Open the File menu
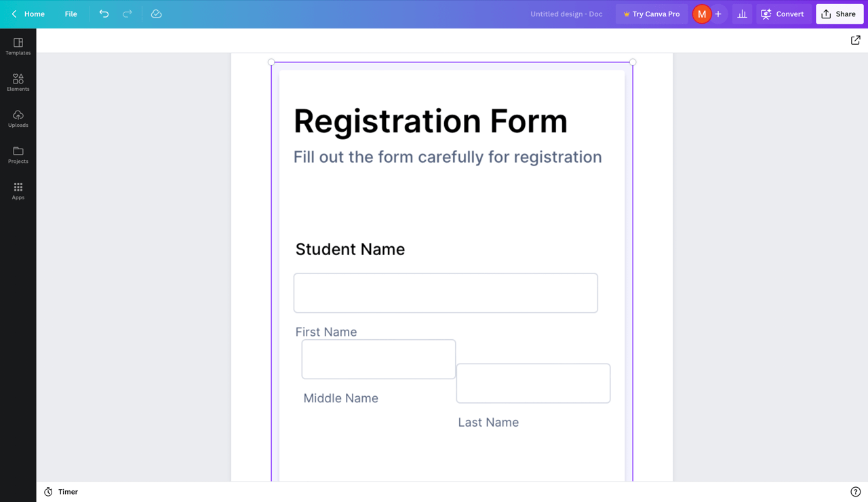Image resolution: width=868 pixels, height=502 pixels. coord(71,14)
